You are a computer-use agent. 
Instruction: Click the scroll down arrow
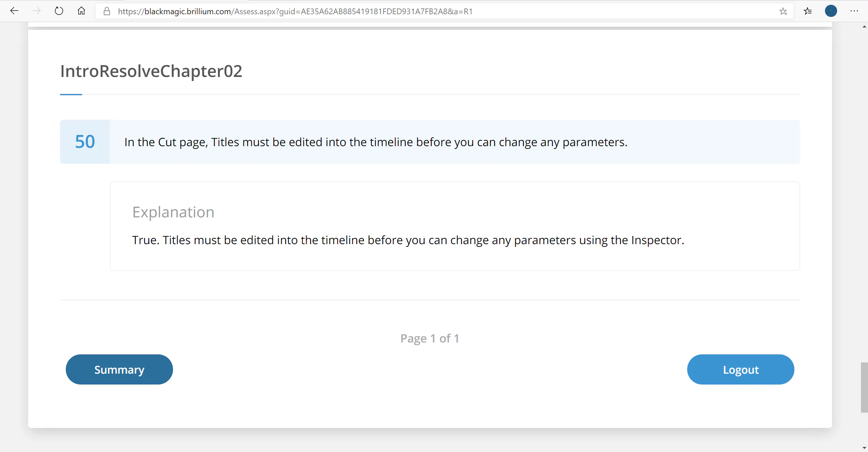click(x=864, y=448)
